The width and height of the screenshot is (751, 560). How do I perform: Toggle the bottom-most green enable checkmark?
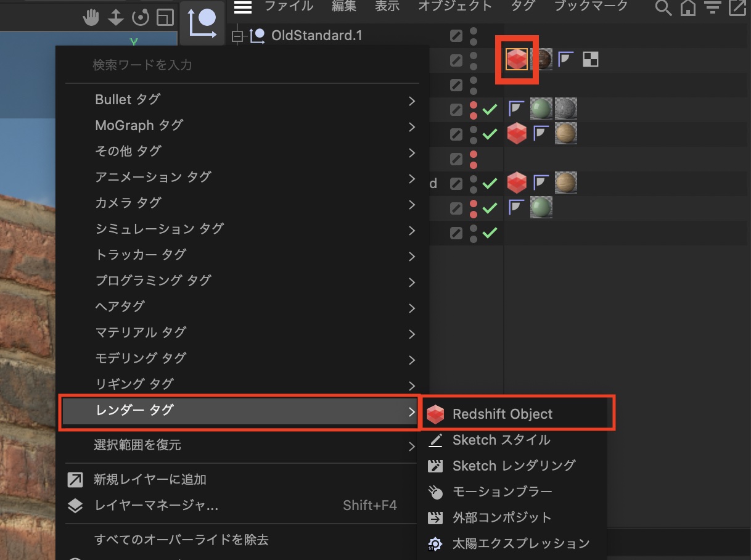(490, 233)
